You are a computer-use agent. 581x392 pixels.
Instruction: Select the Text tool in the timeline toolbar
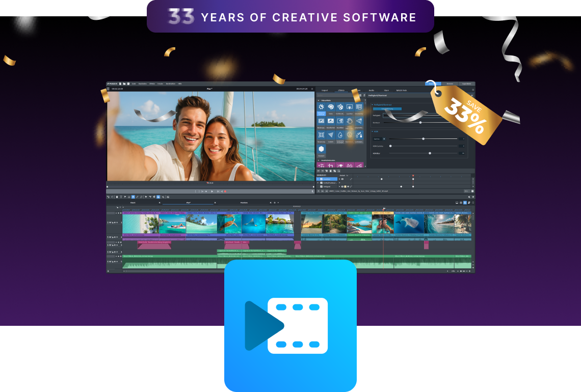(x=121, y=197)
